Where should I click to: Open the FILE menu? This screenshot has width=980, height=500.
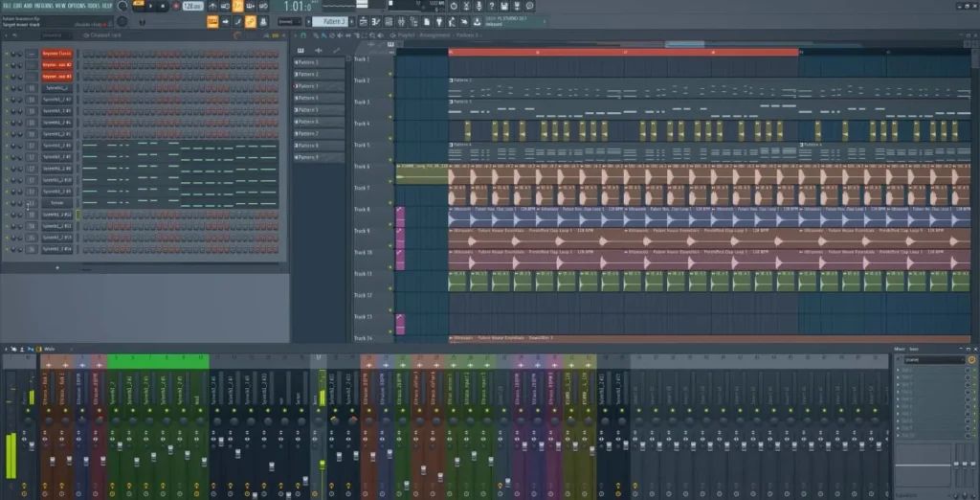tap(7, 5)
